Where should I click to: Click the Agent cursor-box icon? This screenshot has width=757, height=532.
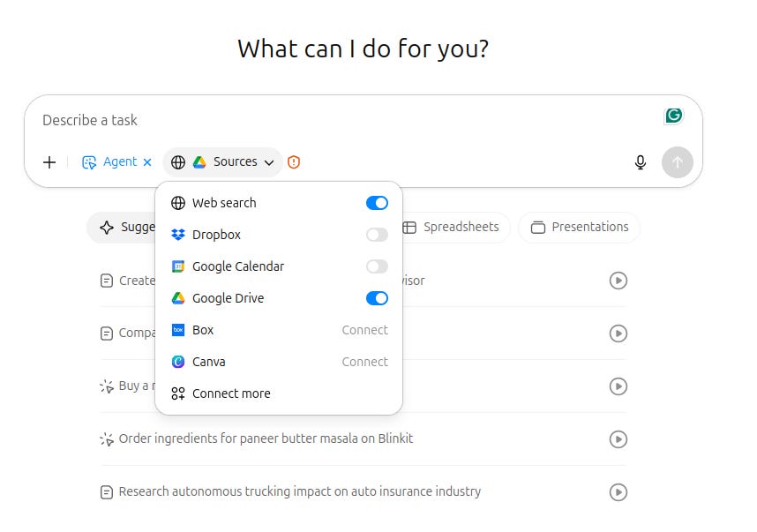[89, 162]
